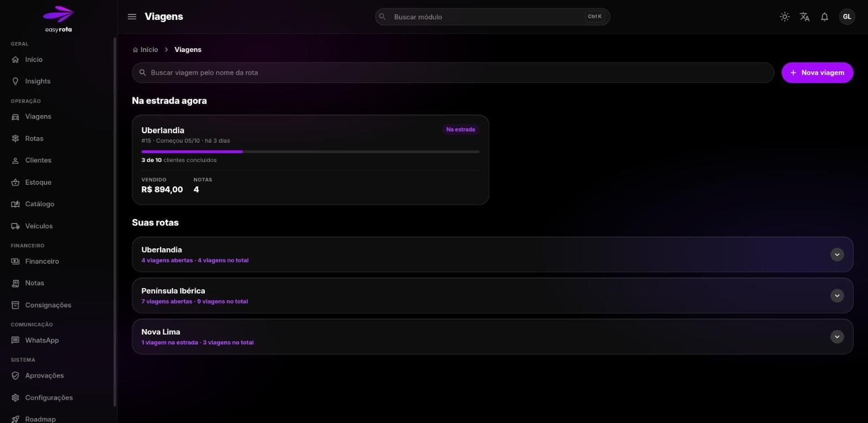
Task: Click the Aprovações shield icon
Action: (x=15, y=376)
